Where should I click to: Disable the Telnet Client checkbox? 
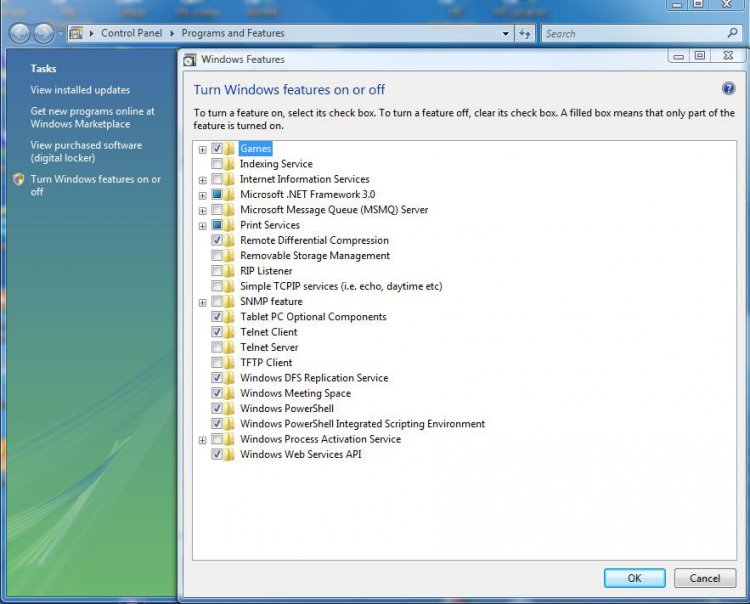[x=217, y=332]
